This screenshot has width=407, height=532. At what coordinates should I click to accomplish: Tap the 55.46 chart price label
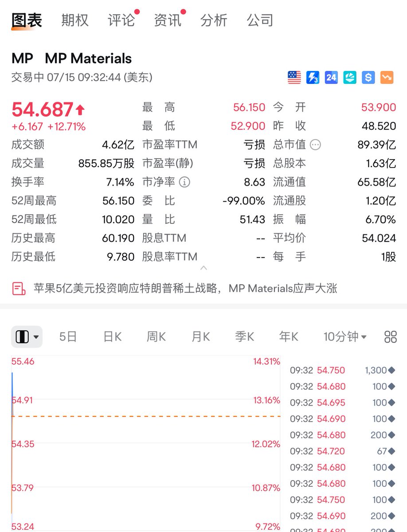(23, 361)
